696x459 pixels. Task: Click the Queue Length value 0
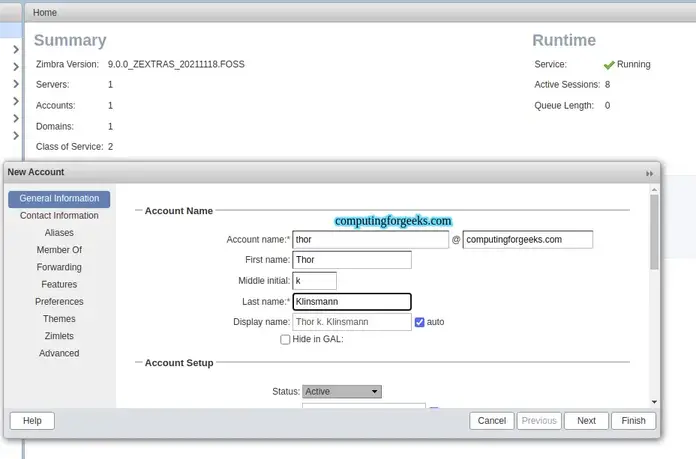tap(607, 105)
